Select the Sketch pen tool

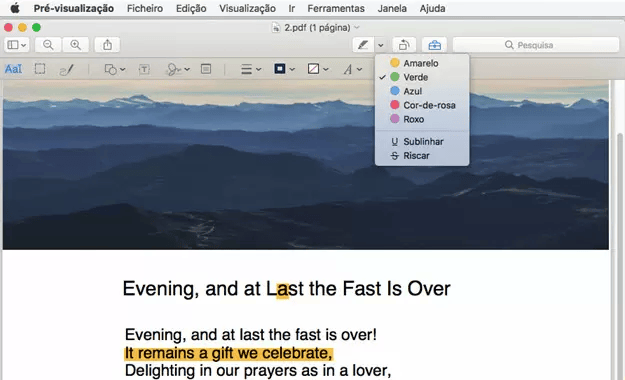(66, 69)
